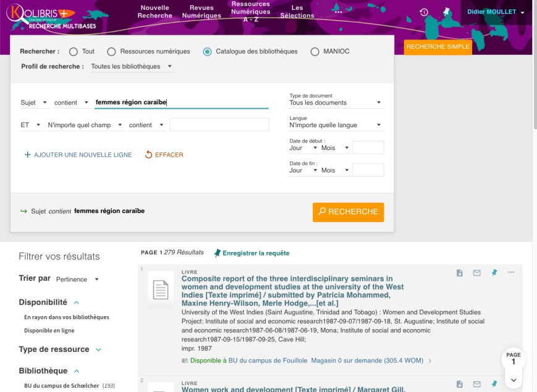The image size is (537, 392).
Task: Click the second search line text field
Action: (219, 125)
